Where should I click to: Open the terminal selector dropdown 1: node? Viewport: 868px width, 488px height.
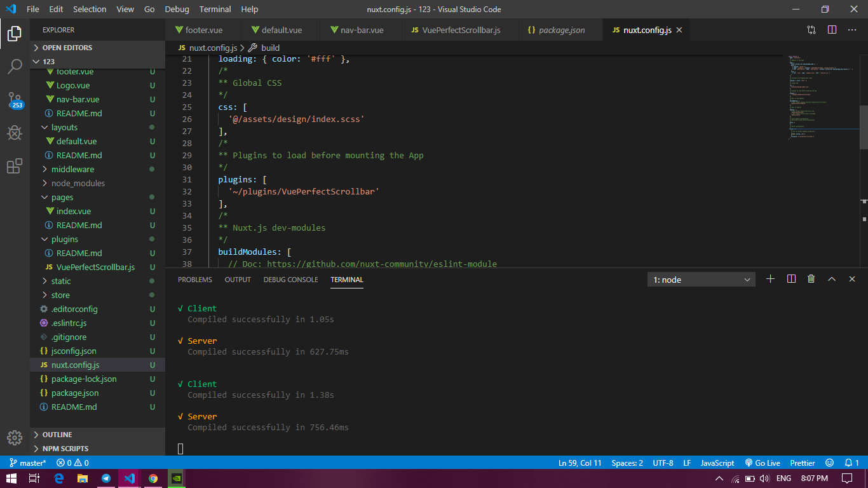point(702,280)
